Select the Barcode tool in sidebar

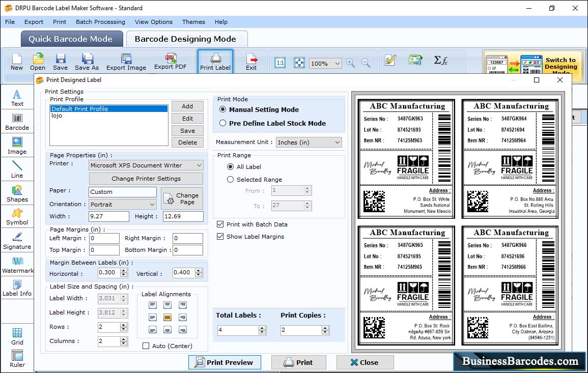click(17, 122)
